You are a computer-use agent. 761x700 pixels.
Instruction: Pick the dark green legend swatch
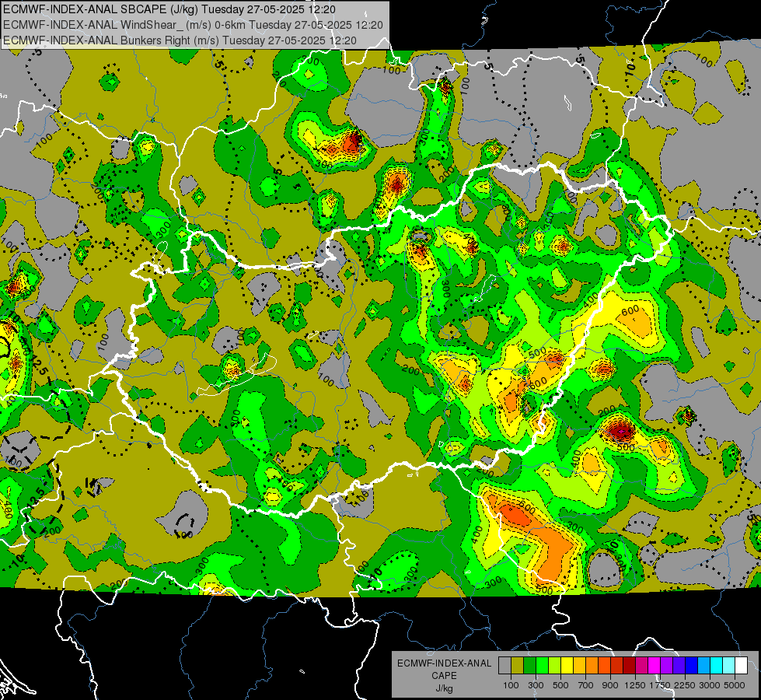click(x=530, y=665)
